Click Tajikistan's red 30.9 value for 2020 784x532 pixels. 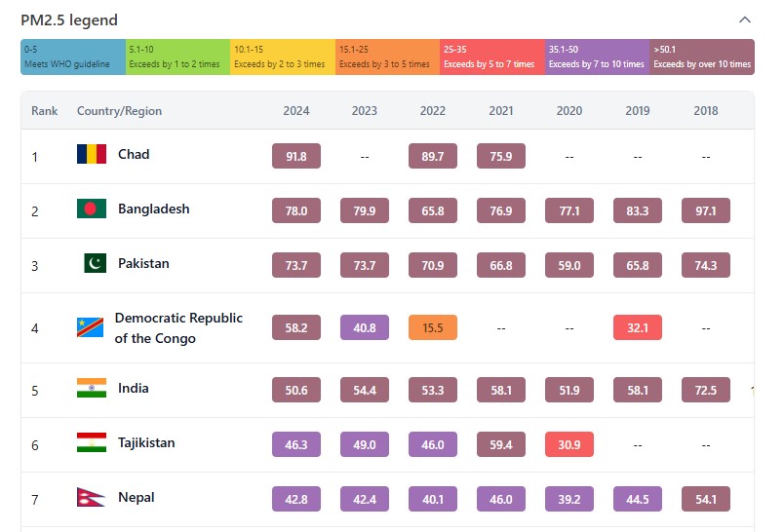click(569, 444)
